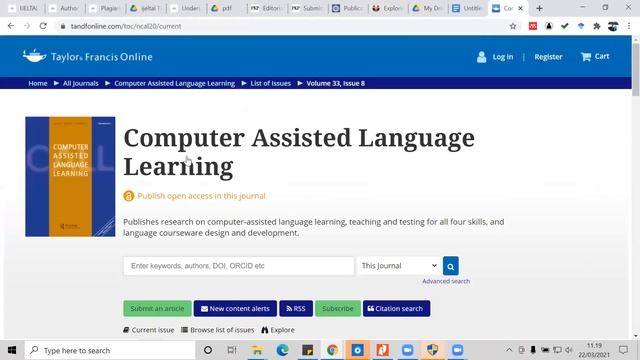Click Publish open access in this journal
Image resolution: width=640 pixels, height=360 pixels.
point(201,196)
